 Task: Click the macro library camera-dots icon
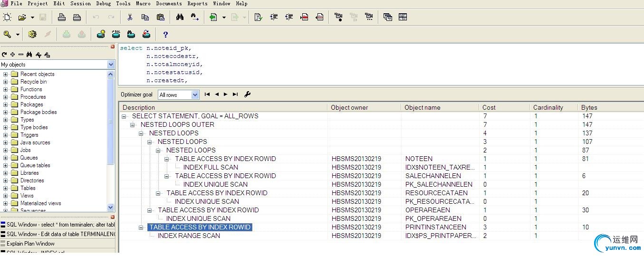pyautogui.click(x=369, y=18)
